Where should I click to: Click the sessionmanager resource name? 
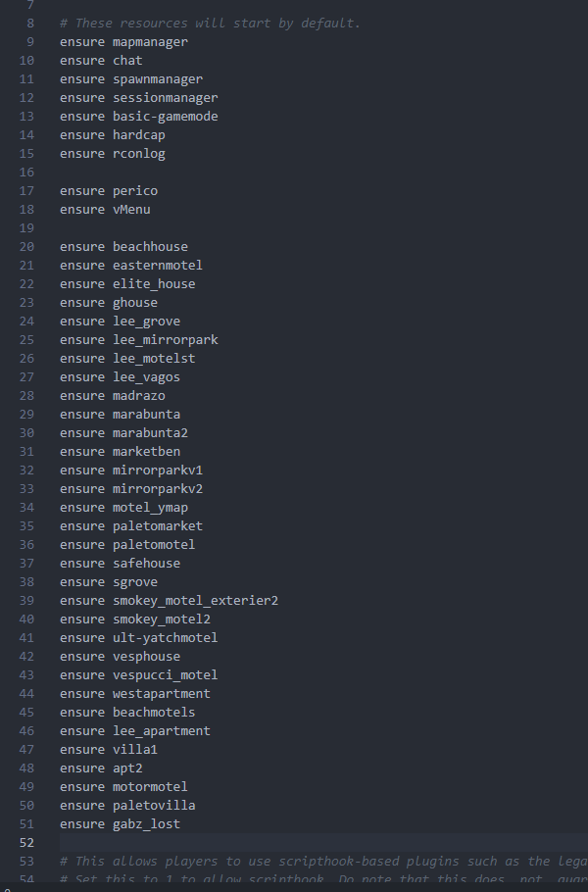tap(165, 98)
